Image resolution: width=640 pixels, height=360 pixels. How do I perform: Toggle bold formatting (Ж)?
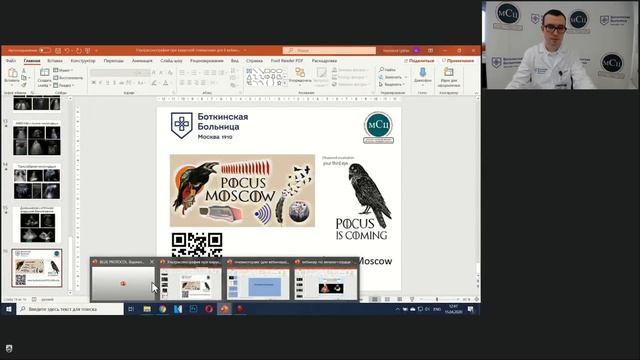pos(93,83)
